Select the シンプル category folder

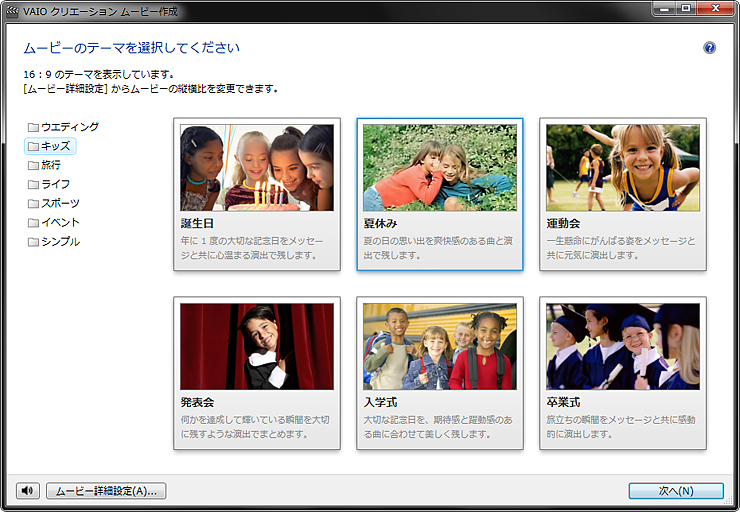59,241
